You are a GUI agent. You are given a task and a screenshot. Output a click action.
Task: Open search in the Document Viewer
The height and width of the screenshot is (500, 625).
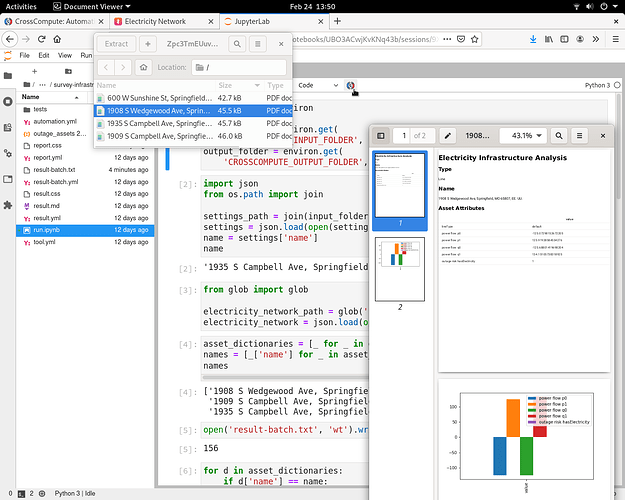559,136
